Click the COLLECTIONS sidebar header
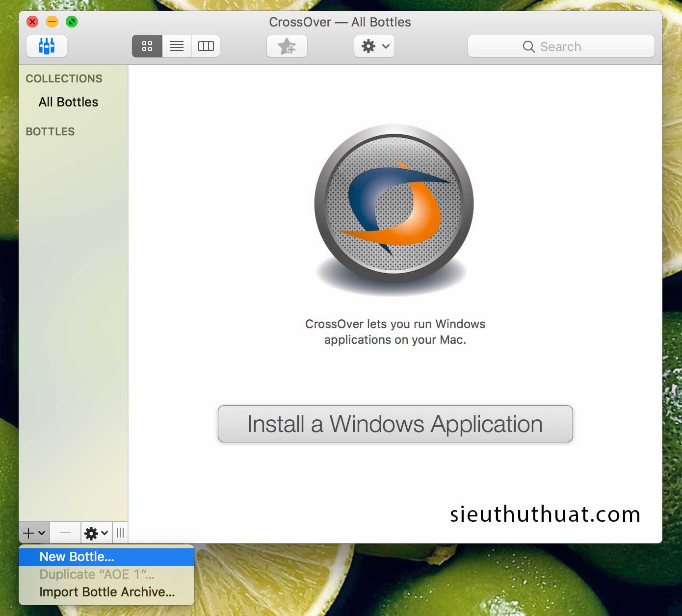Image resolution: width=682 pixels, height=616 pixels. [64, 78]
